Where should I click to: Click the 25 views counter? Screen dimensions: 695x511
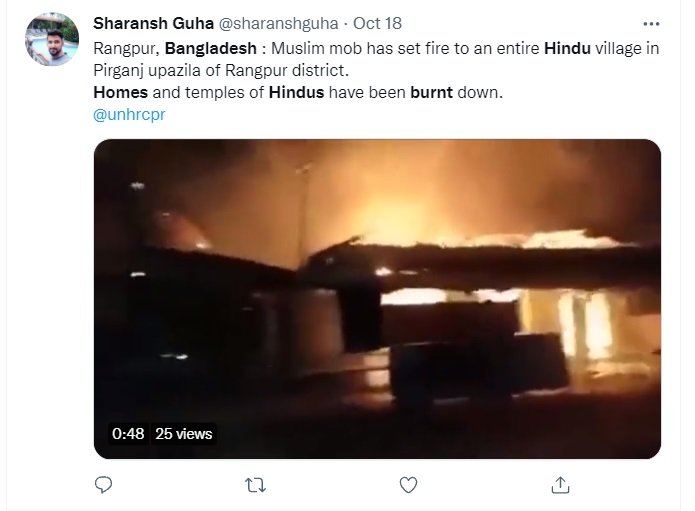coord(184,433)
